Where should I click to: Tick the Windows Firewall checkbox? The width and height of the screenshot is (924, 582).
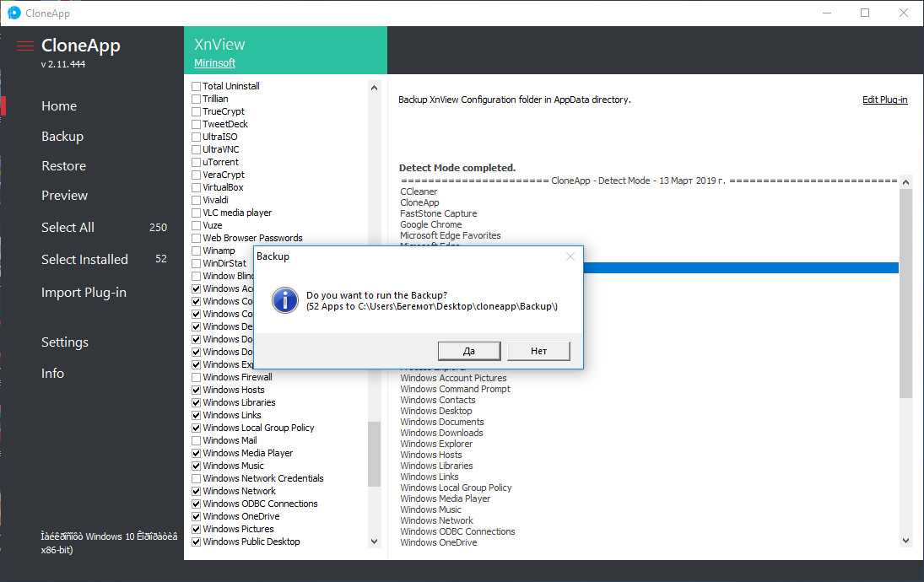pyautogui.click(x=197, y=377)
